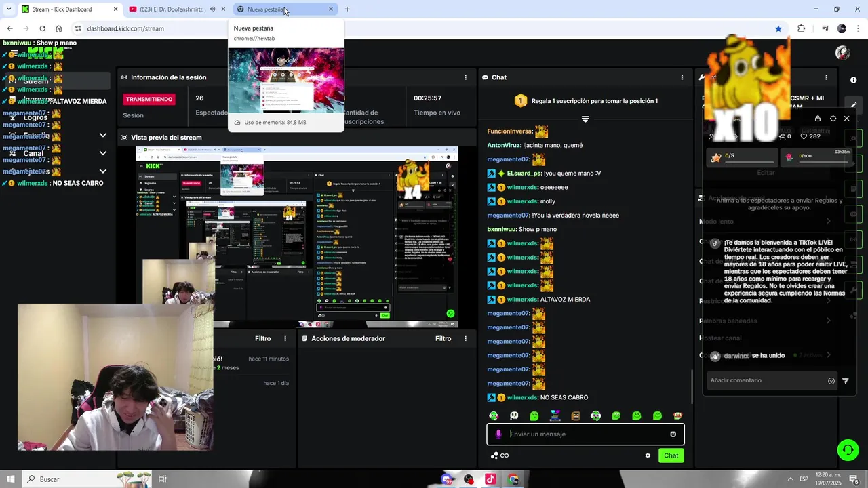The width and height of the screenshot is (868, 488).
Task: Click the lock icon in TikTok overlay
Action: click(x=818, y=119)
